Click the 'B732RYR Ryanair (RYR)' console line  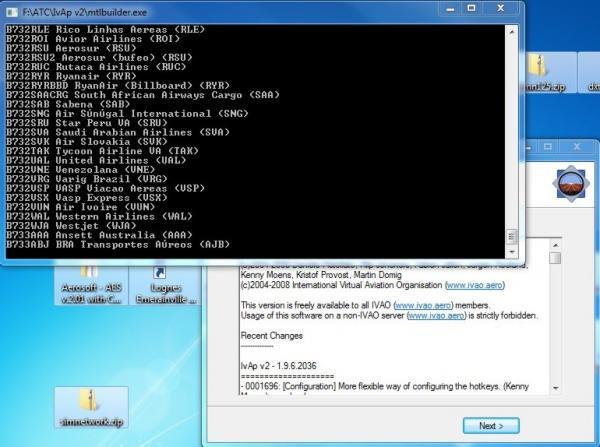71,76
